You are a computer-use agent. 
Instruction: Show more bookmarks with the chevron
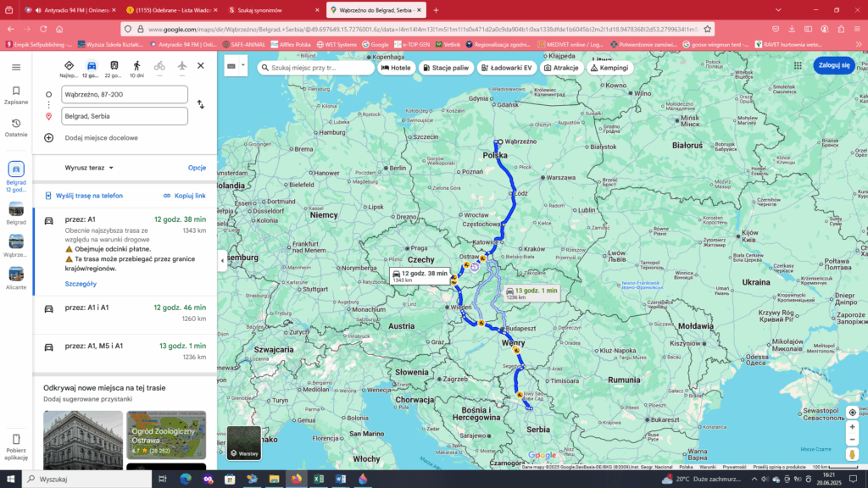[859, 44]
